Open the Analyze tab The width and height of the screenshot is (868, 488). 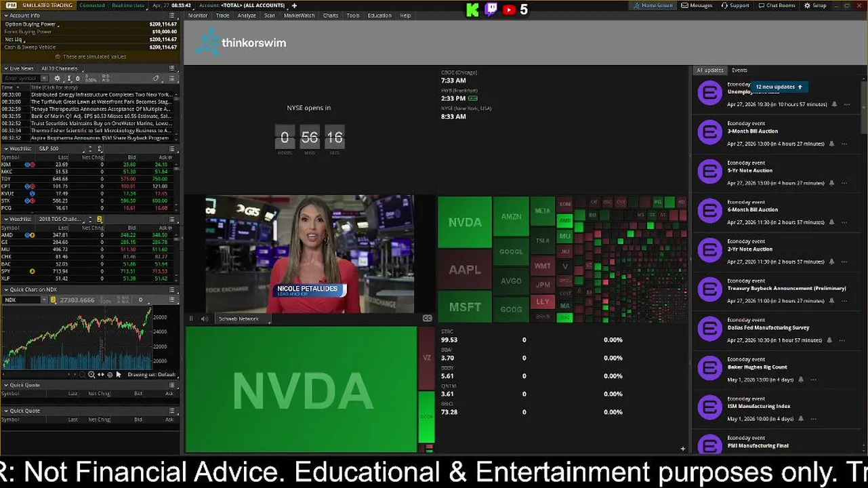[247, 16]
